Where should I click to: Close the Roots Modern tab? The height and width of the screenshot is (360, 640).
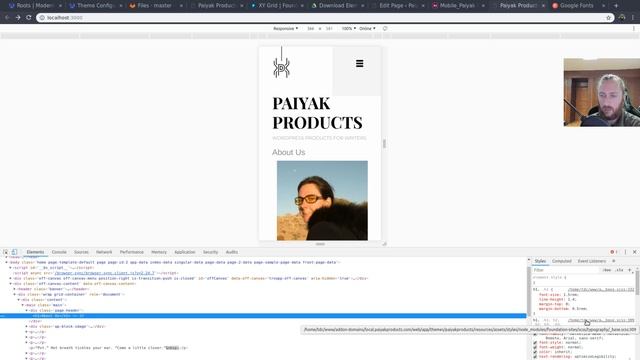[60, 6]
